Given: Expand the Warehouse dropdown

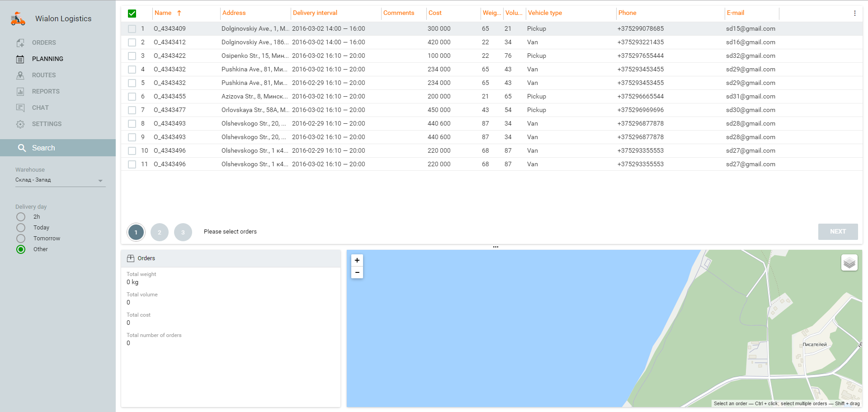Looking at the screenshot, I should pos(100,180).
